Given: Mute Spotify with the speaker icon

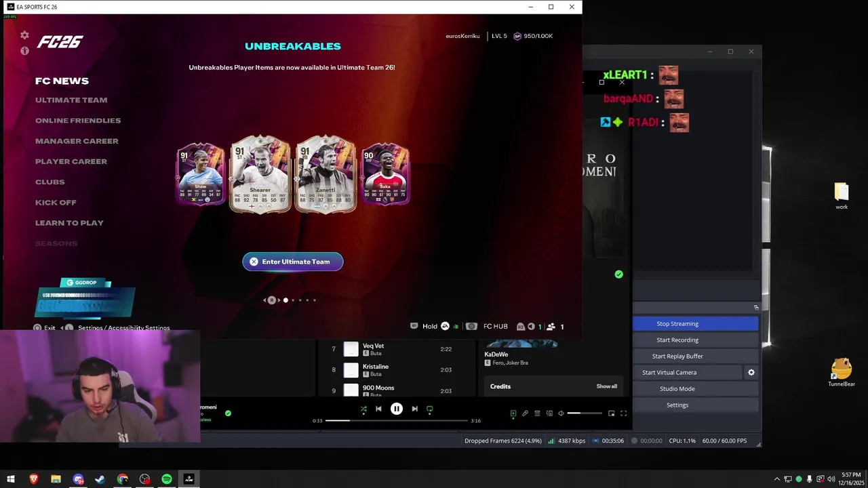Looking at the screenshot, I should point(561,413).
